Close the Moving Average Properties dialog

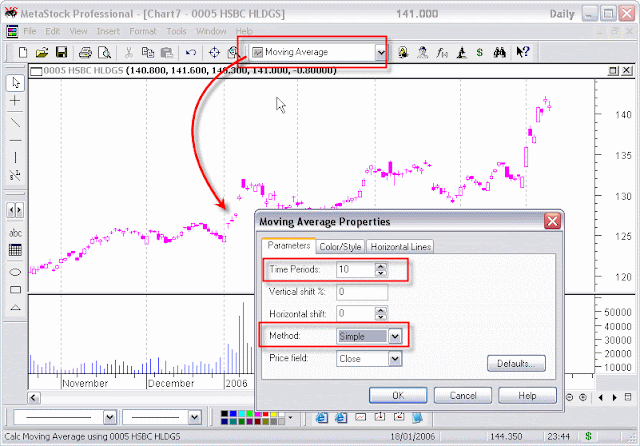pos(552,222)
